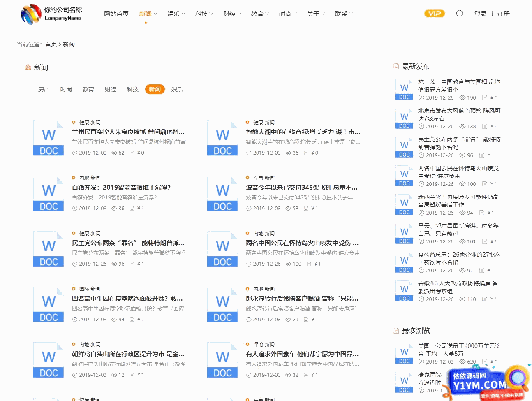Screen dimensions: 532x401
Task: Select the 财经 category tab
Action: [x=111, y=89]
